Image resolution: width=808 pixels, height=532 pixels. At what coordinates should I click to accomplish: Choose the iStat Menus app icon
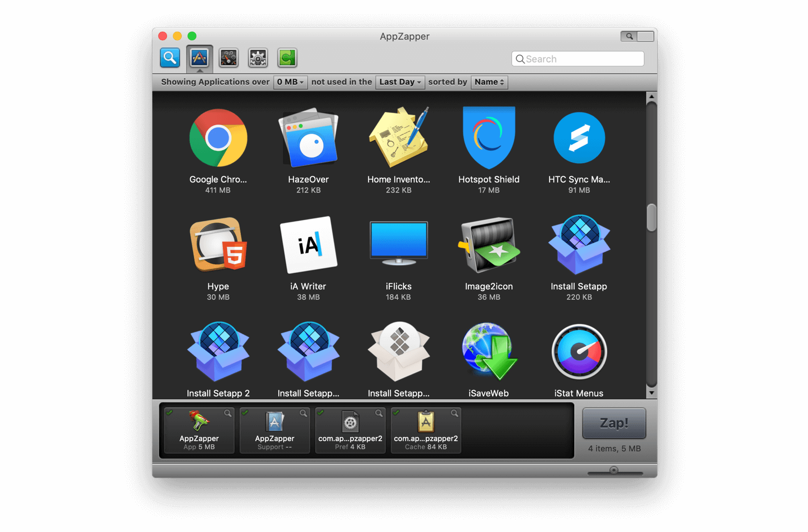click(579, 352)
